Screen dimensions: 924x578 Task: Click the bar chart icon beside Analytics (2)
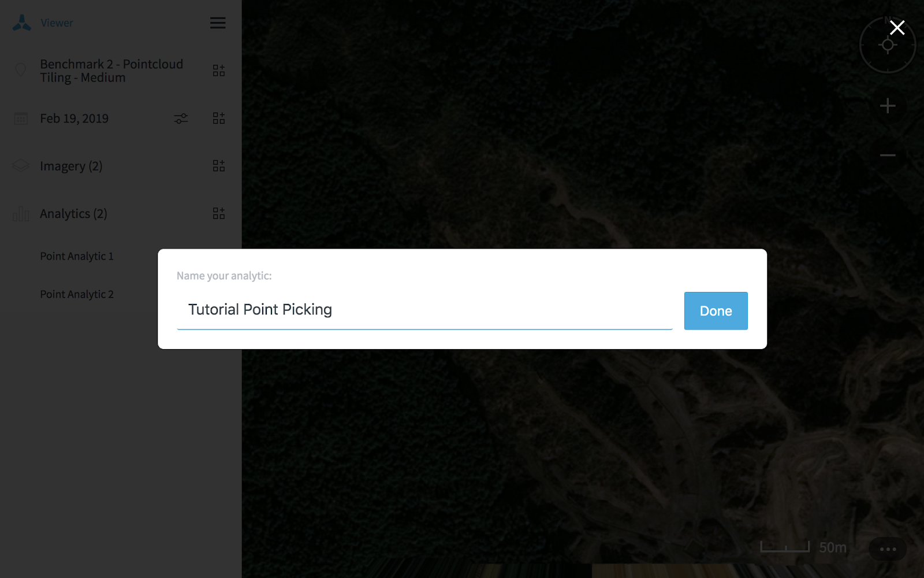click(x=21, y=214)
